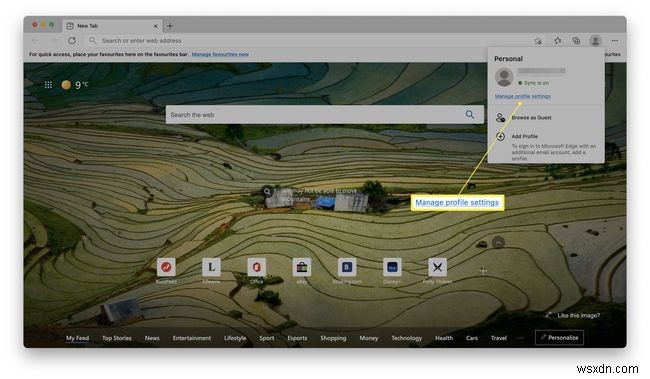Image resolution: width=650 pixels, height=379 pixels.
Task: Focus the Search the web field
Action: point(325,114)
